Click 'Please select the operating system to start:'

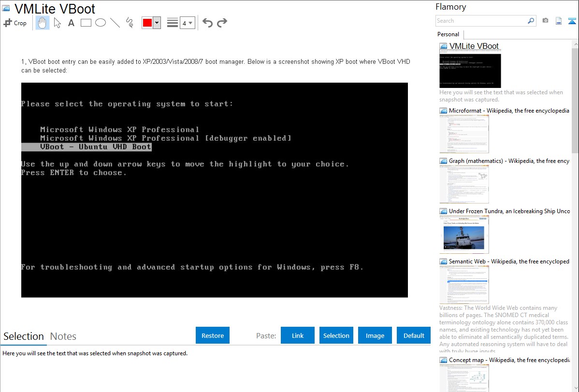(x=127, y=104)
